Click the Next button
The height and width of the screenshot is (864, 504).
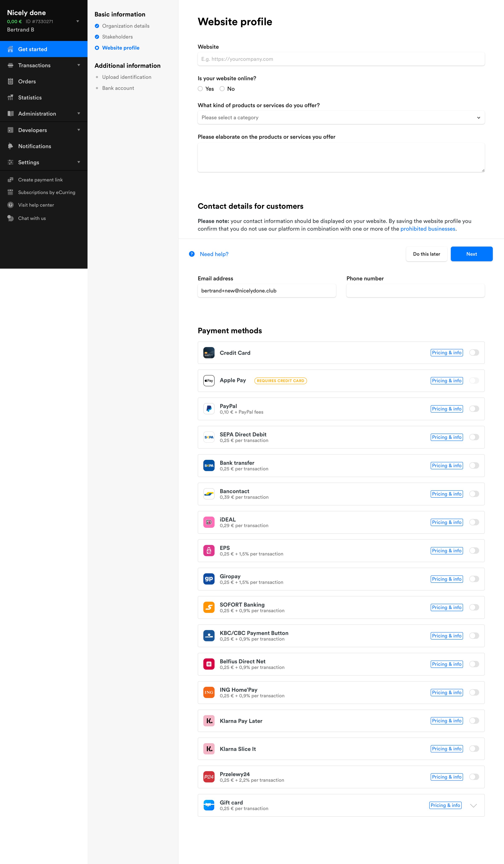[472, 254]
